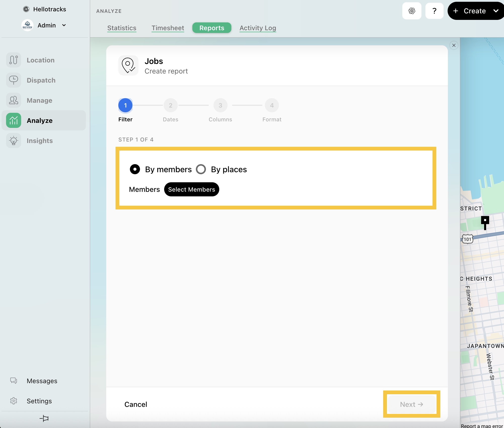Open the AI assistant icon button
This screenshot has height=428, width=504.
pyautogui.click(x=412, y=11)
